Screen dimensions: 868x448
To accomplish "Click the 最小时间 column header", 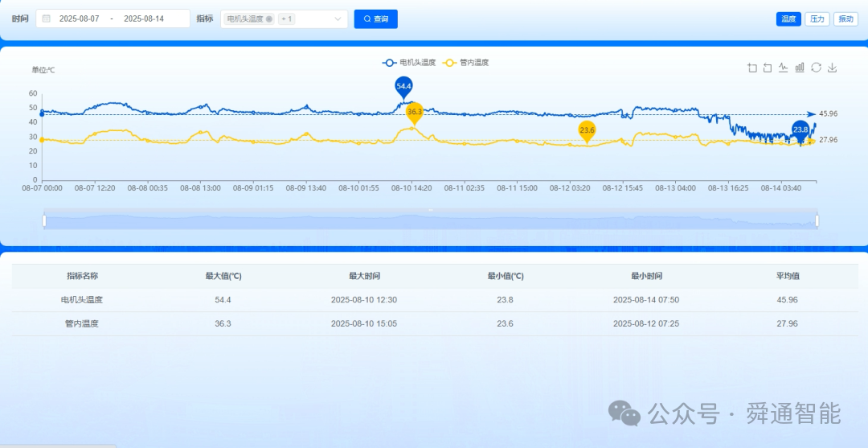I will [x=646, y=276].
